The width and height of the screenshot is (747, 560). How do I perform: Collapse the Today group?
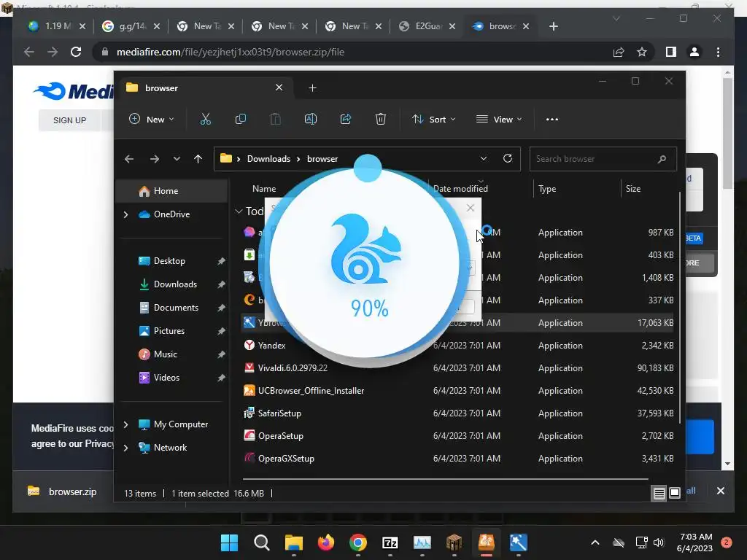(x=239, y=211)
